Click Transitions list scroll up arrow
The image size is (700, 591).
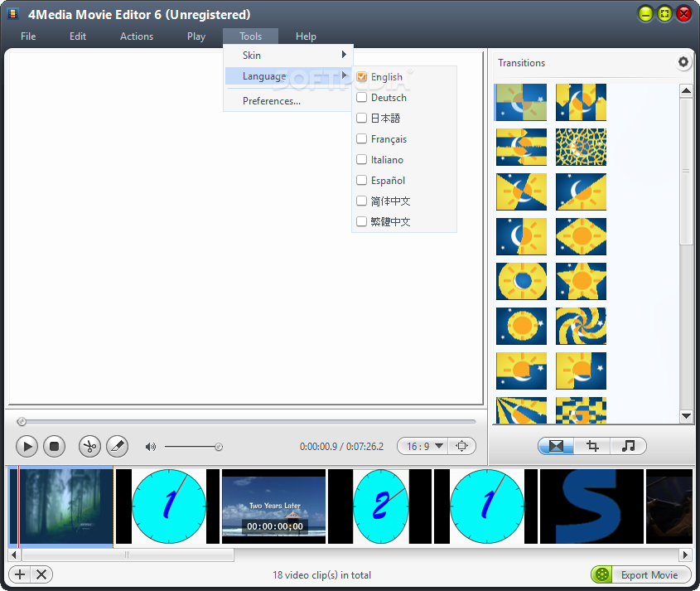[686, 90]
